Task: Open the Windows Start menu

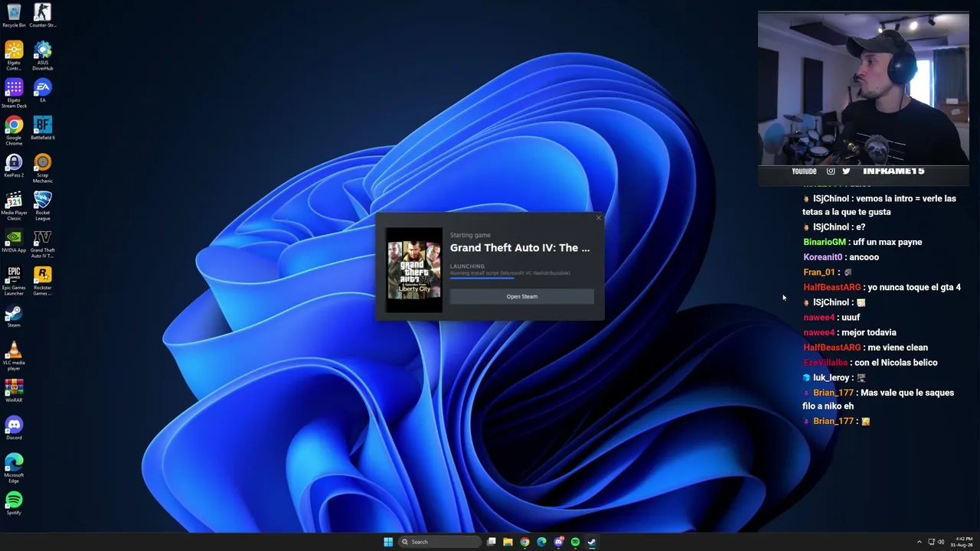Action: pos(388,542)
